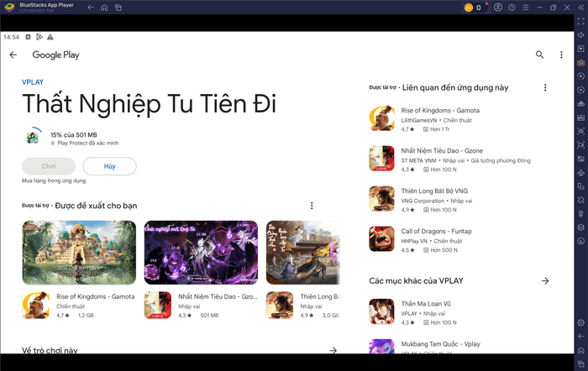Viewport: 588px width, 371px height.
Task: Collapse the BlueStacks side toolbar with the double chevron
Action: click(x=581, y=8)
